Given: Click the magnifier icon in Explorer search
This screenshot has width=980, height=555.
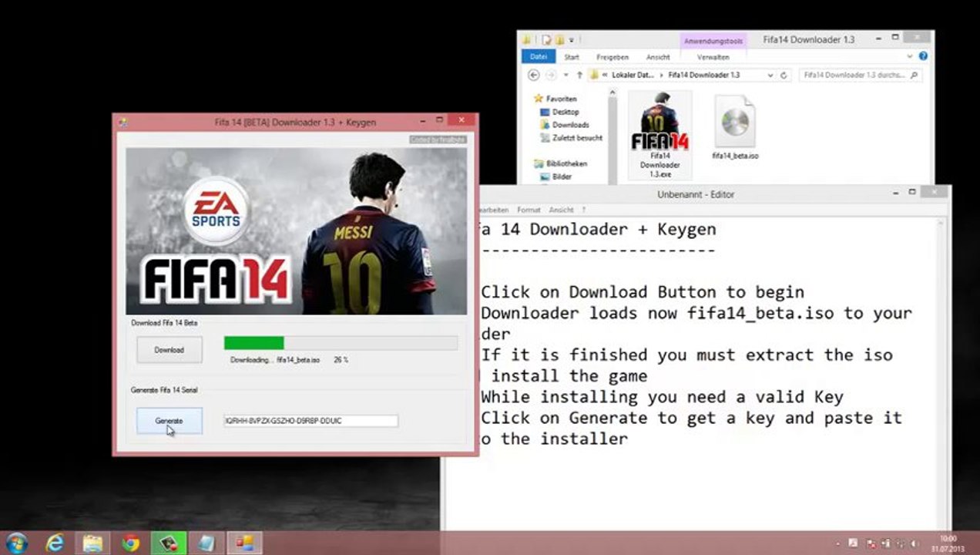Looking at the screenshot, I should tap(914, 76).
